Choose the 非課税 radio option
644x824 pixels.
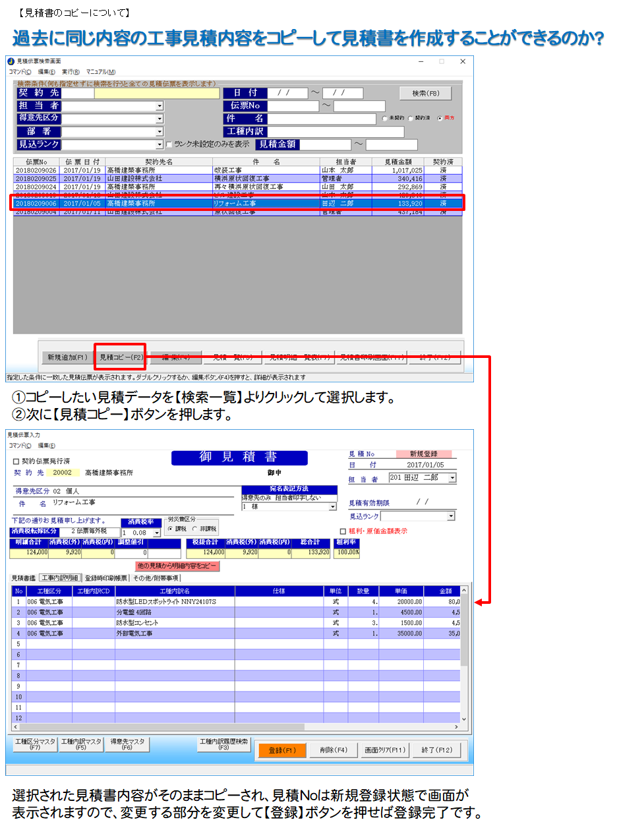(194, 529)
